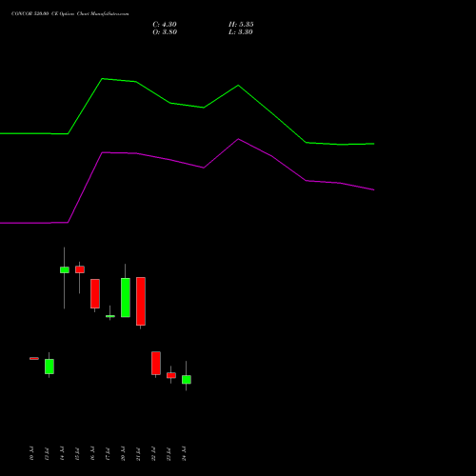Click the purple lower band line
Screen dimensions: 476x476
click(x=188, y=164)
